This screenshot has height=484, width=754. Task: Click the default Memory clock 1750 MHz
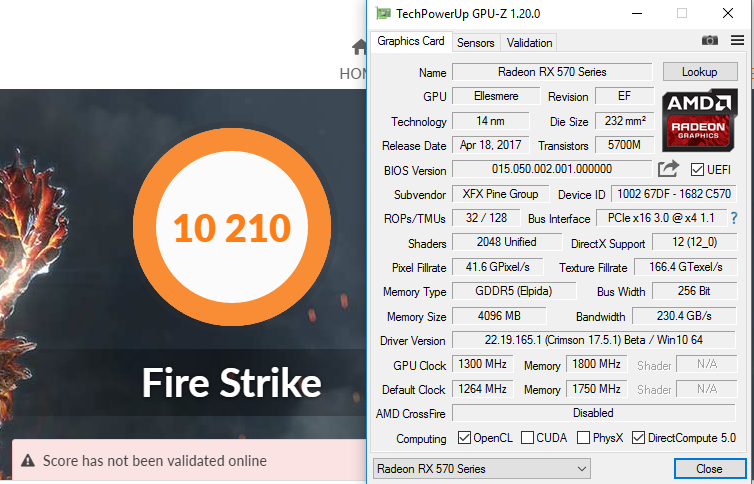click(597, 389)
